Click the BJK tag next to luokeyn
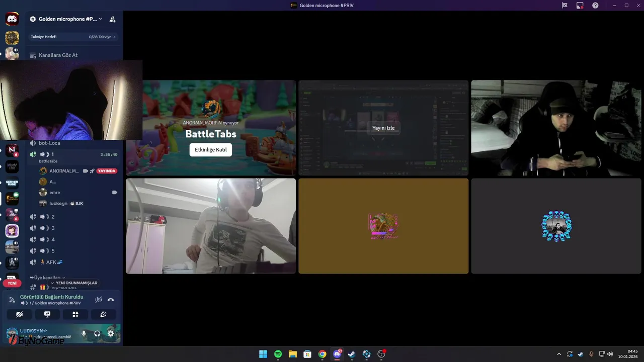Image resolution: width=644 pixels, height=362 pixels. pyautogui.click(x=76, y=203)
